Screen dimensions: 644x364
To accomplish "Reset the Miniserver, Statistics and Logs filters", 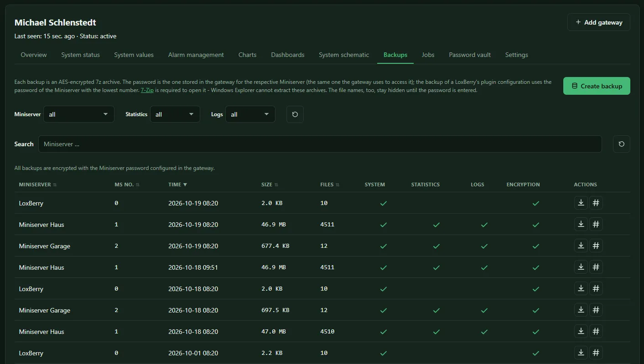I will coord(295,114).
